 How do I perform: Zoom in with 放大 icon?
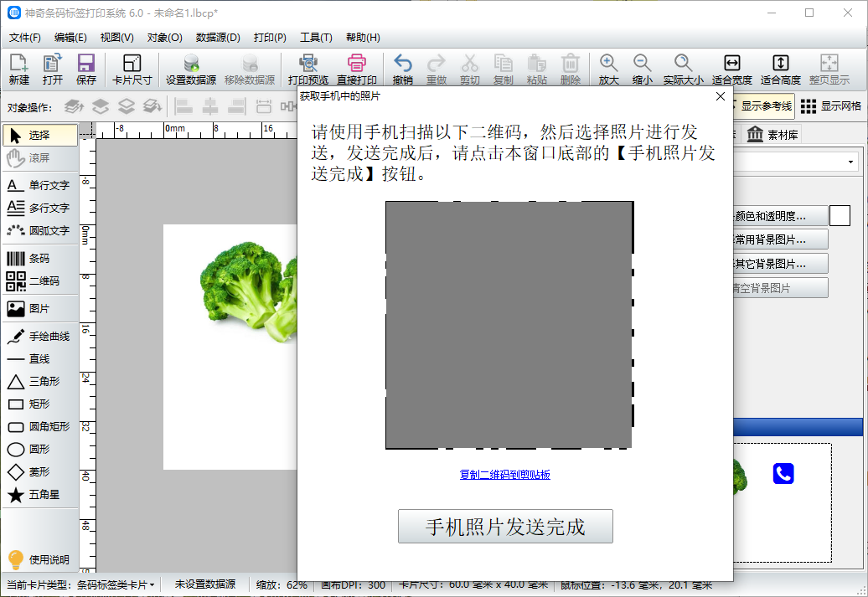click(x=608, y=69)
